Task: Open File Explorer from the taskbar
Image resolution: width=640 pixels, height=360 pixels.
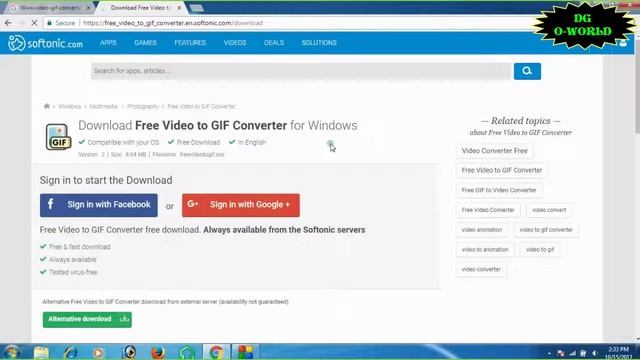Action: 41,352
